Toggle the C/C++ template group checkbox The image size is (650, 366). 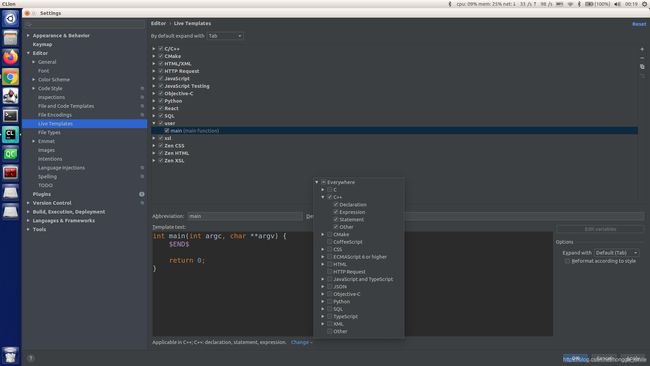(x=161, y=48)
